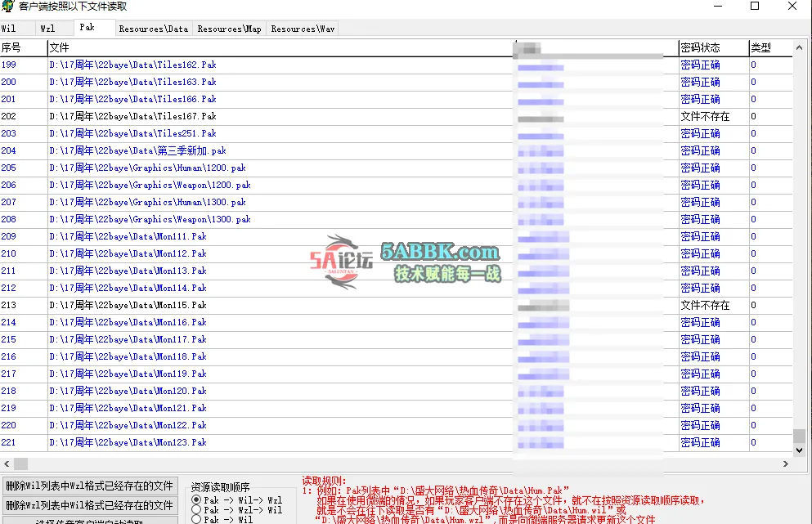Select the Pak tab
Image resolution: width=812 pixels, height=524 pixels.
[94, 28]
